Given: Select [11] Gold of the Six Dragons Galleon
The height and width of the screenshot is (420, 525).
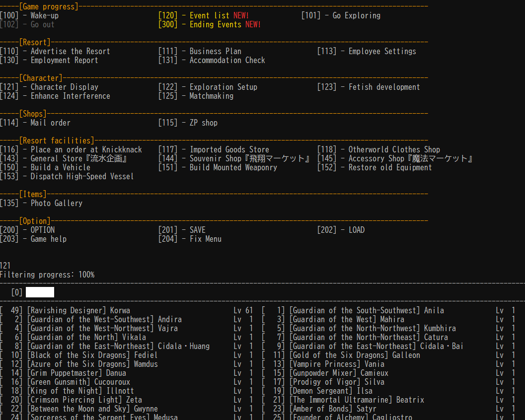Looking at the screenshot, I should point(388,355).
